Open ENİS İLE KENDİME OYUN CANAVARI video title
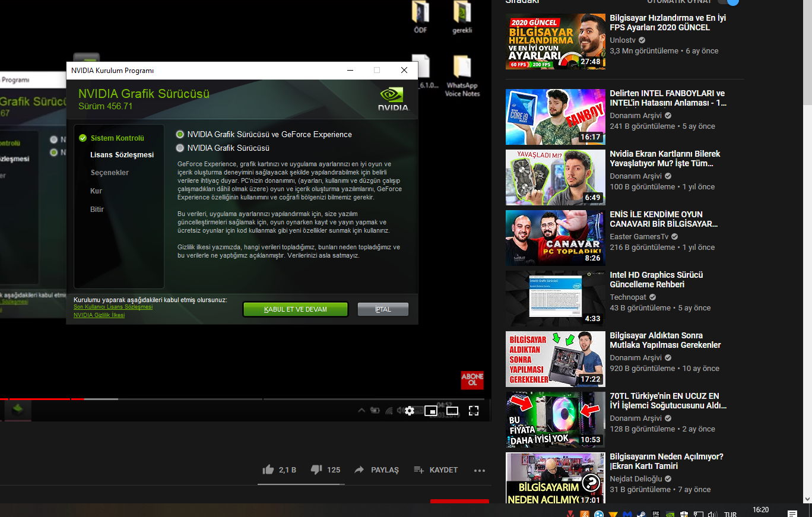 (x=664, y=219)
